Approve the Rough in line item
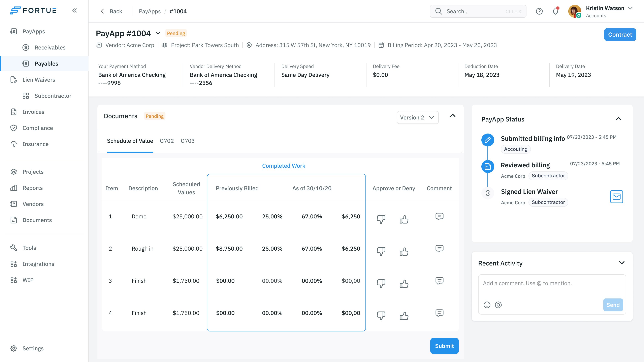Viewport: 644px width, 362px height. pos(404,251)
